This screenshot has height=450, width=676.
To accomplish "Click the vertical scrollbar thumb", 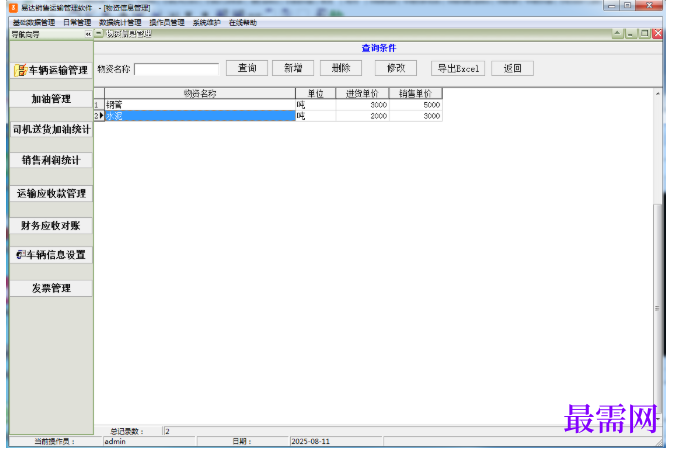I will click(658, 308).
